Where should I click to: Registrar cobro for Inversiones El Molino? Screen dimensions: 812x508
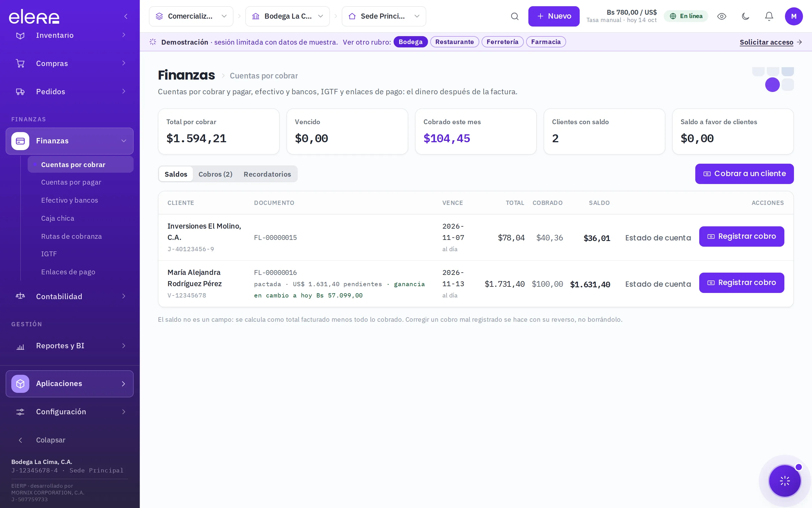742,236
